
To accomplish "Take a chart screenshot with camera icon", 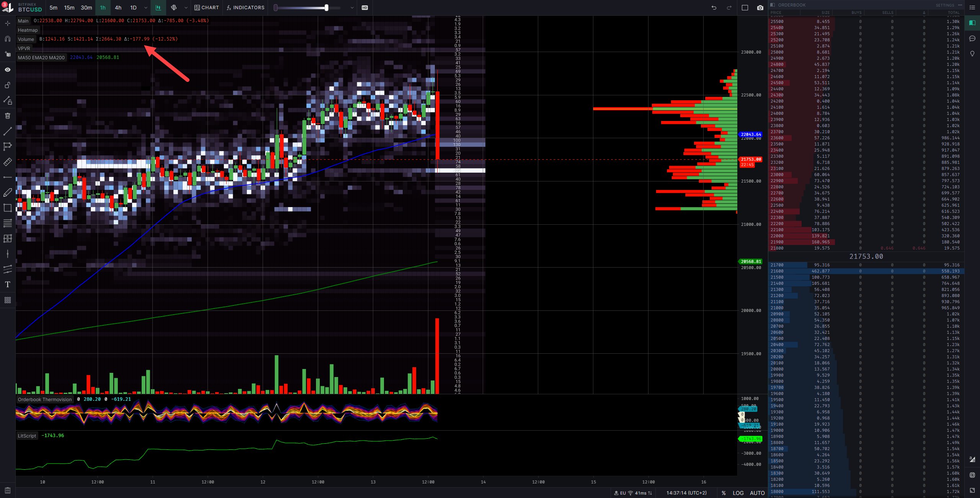I will click(760, 7).
